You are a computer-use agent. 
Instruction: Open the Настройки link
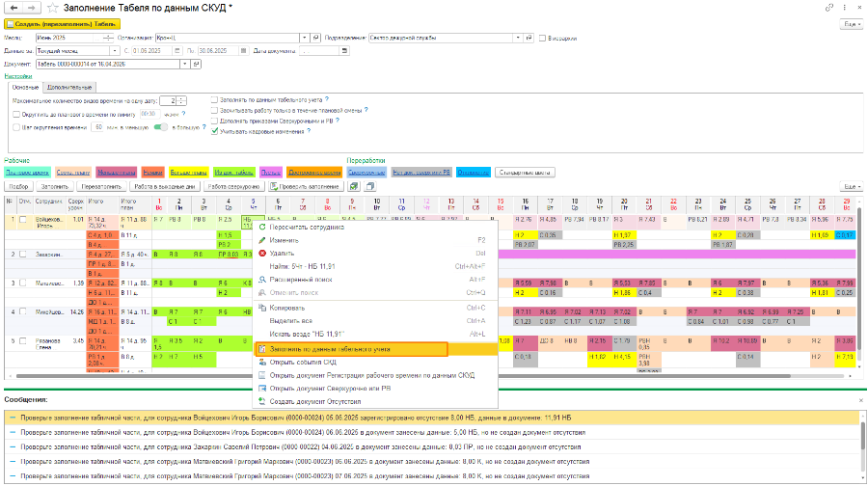coord(18,76)
